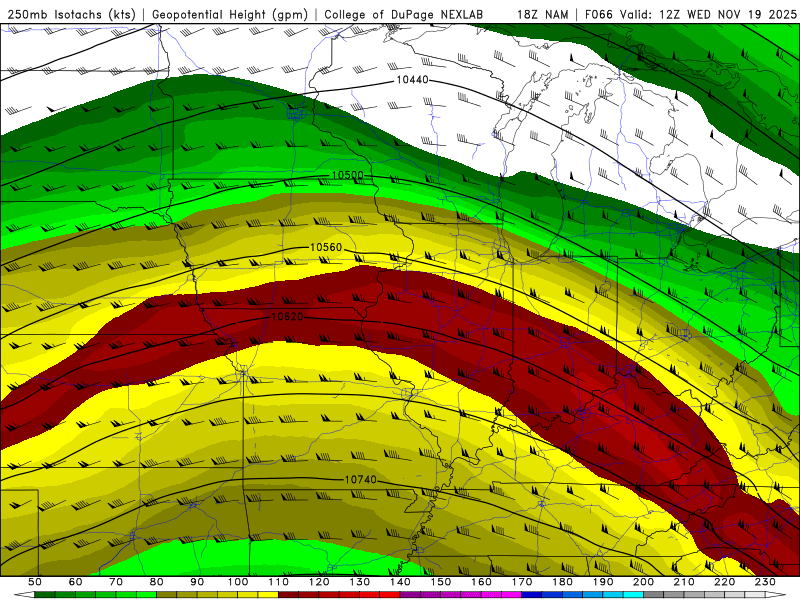
Task: Click the "Geopotential Height (gpm)" header text
Action: click(x=230, y=14)
